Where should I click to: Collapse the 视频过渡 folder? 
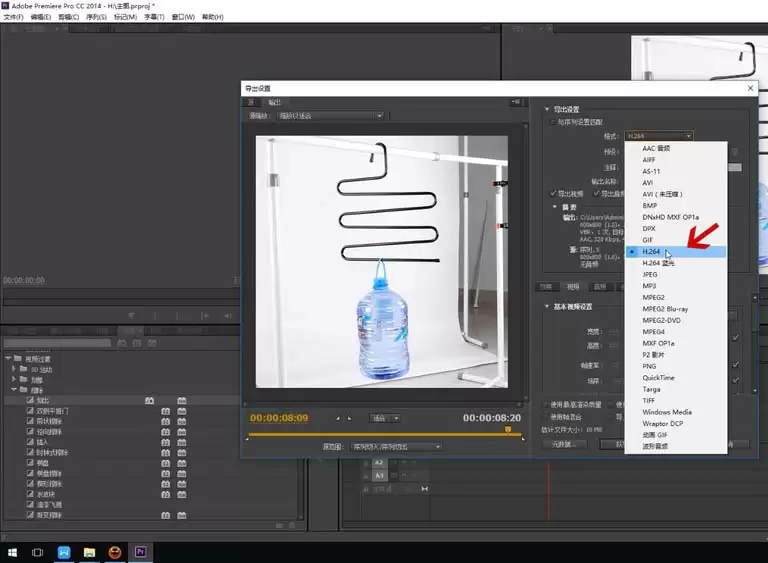tap(7, 358)
